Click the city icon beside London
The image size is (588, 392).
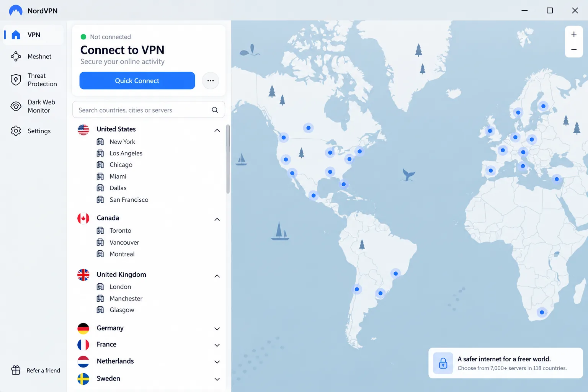pos(100,287)
